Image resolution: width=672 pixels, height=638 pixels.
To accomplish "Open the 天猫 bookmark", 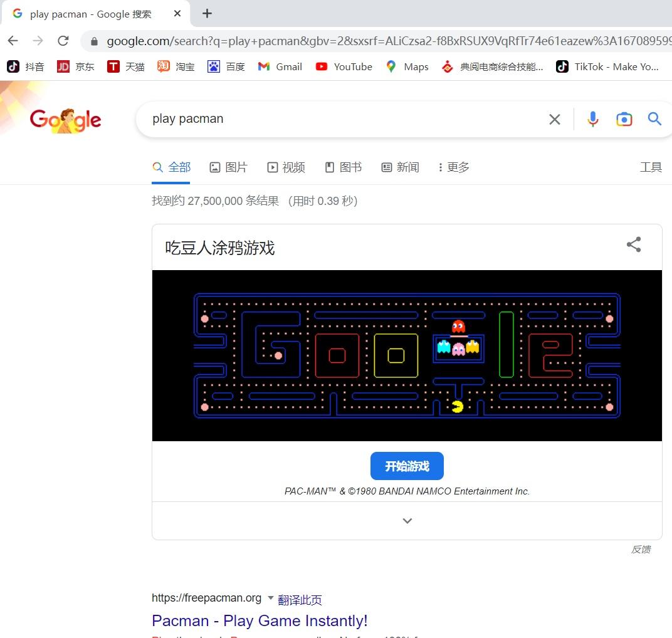I will coord(125,67).
